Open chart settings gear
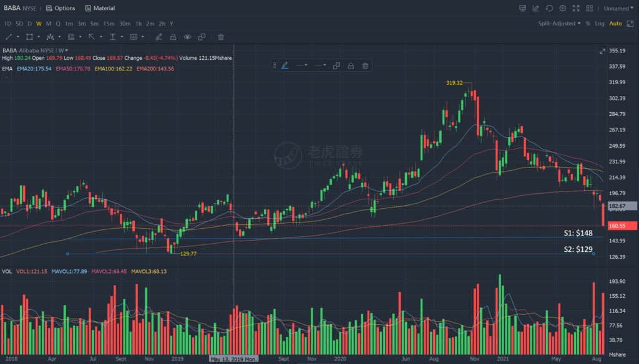Screen dimensions: 639x364 [563, 8]
